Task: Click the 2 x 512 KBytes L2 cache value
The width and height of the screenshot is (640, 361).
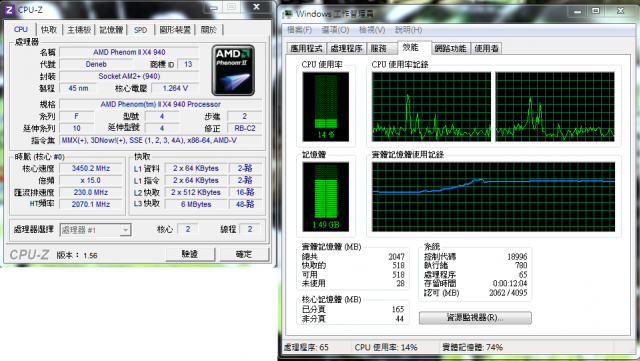Action: 196,192
